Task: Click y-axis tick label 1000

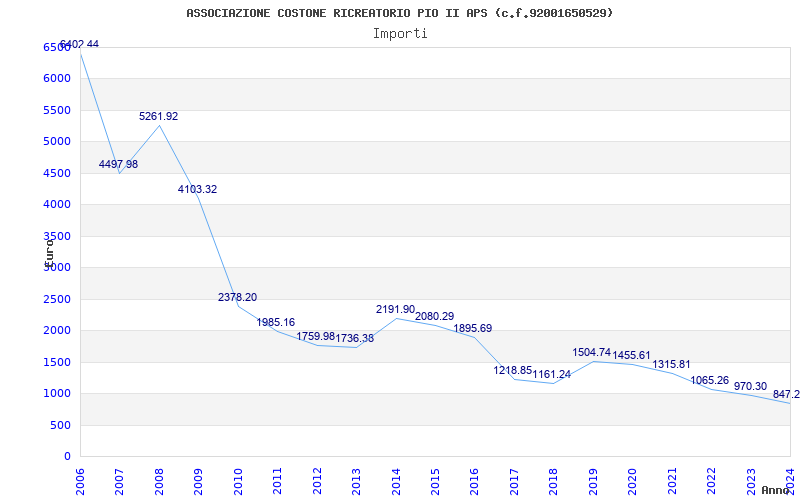Action: [x=57, y=393]
